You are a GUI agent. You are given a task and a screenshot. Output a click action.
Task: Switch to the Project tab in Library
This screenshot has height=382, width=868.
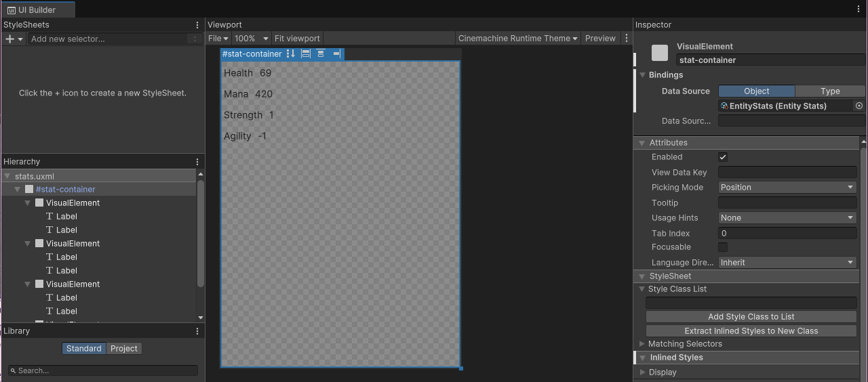[124, 349]
